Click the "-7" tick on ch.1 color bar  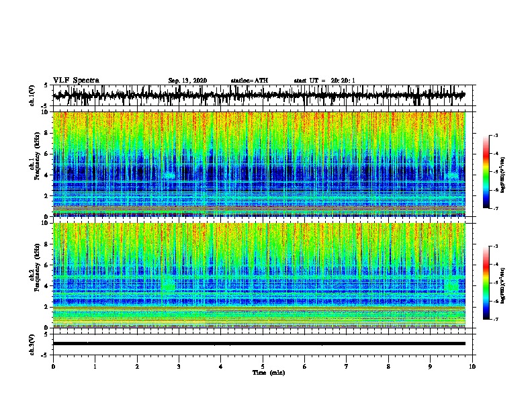point(496,208)
